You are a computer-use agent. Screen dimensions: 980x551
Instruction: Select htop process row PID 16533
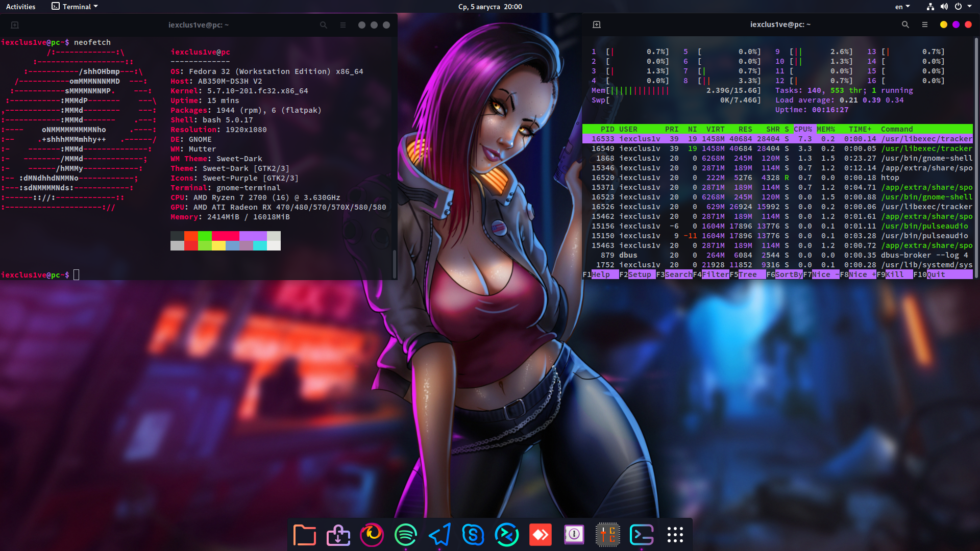pyautogui.click(x=777, y=139)
